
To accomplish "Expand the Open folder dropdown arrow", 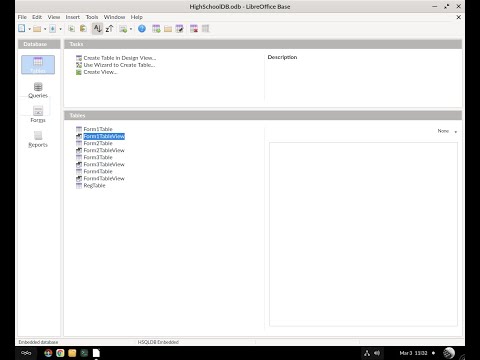I will [x=45, y=29].
